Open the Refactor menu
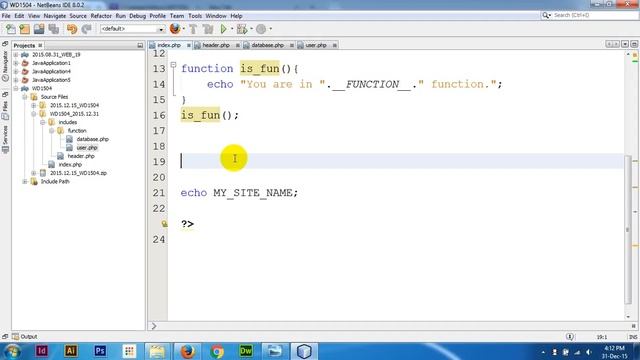The width and height of the screenshot is (640, 360). pos(101,16)
